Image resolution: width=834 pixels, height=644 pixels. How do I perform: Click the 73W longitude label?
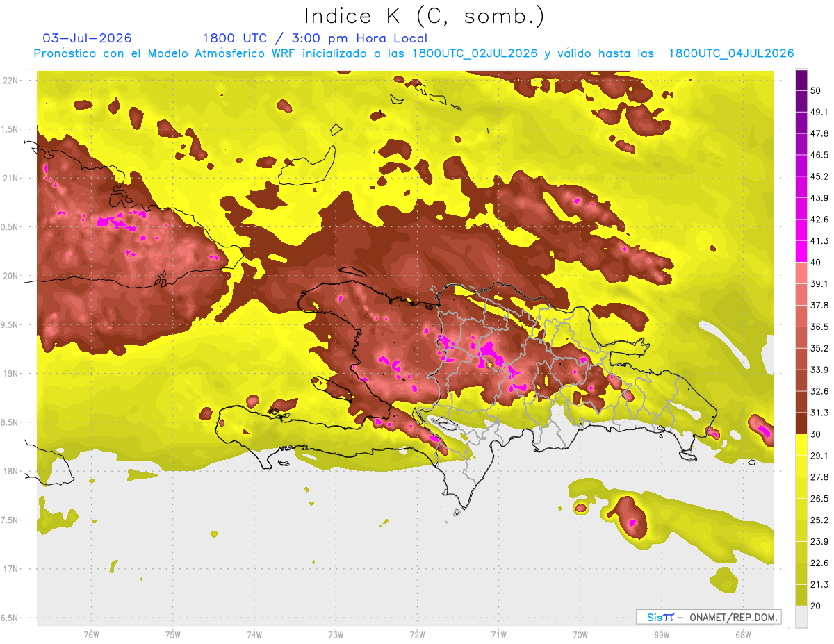[336, 634]
